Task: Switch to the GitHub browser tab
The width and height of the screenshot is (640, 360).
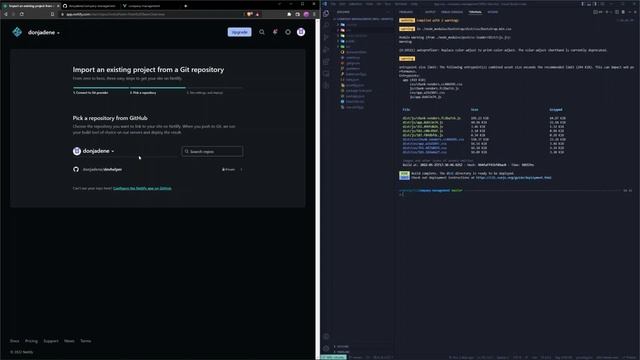Action: tap(91, 6)
